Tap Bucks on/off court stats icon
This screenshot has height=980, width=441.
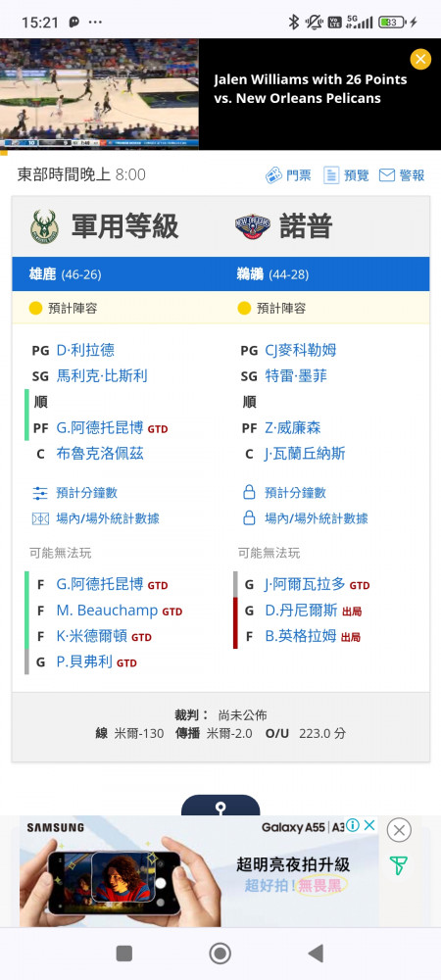tap(40, 518)
